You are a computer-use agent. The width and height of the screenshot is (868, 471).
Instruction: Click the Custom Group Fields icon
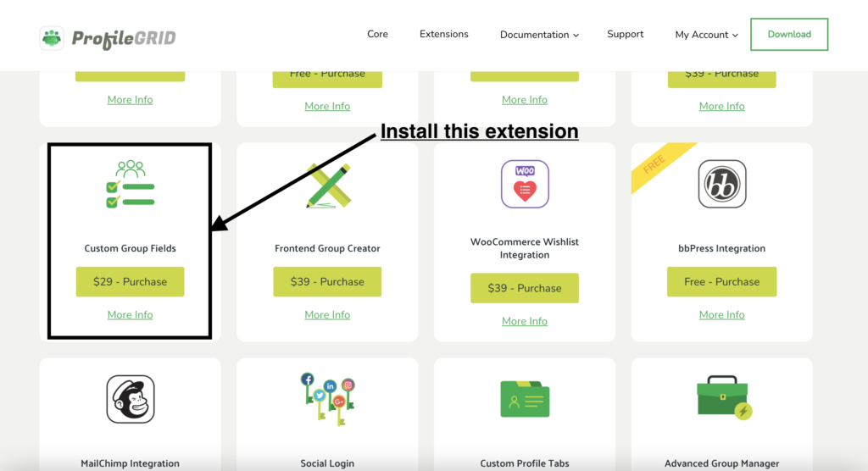point(130,185)
